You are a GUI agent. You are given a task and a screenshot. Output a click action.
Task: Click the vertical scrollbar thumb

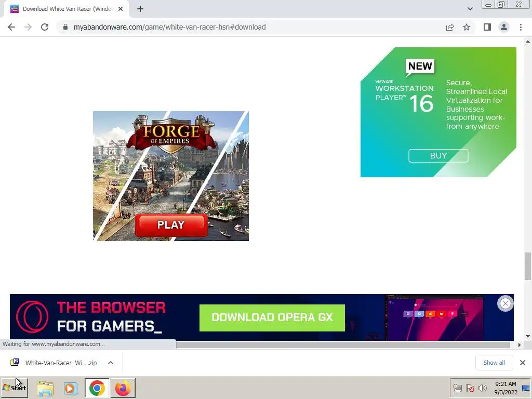pos(528,267)
